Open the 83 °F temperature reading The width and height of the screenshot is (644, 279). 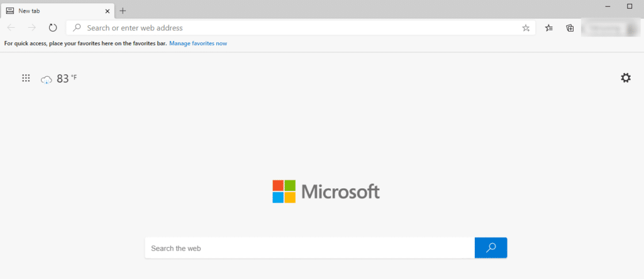(66, 79)
